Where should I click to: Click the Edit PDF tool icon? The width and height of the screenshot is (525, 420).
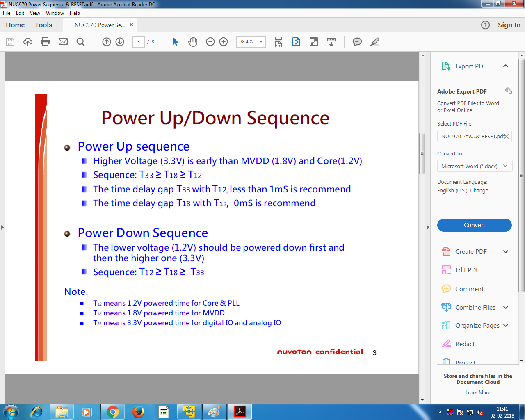[446, 270]
